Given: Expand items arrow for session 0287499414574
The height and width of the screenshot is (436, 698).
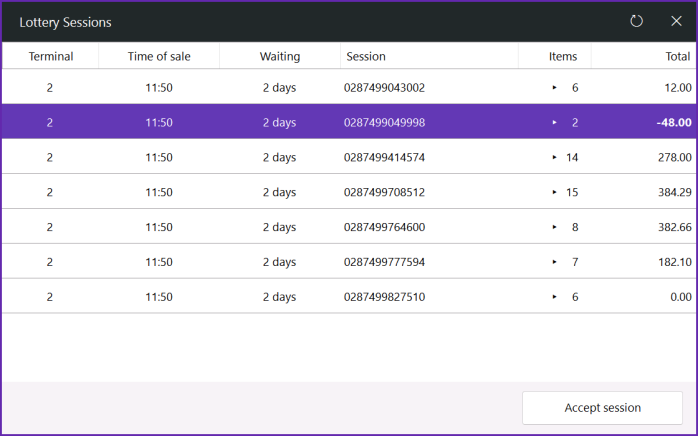Looking at the screenshot, I should coord(554,157).
